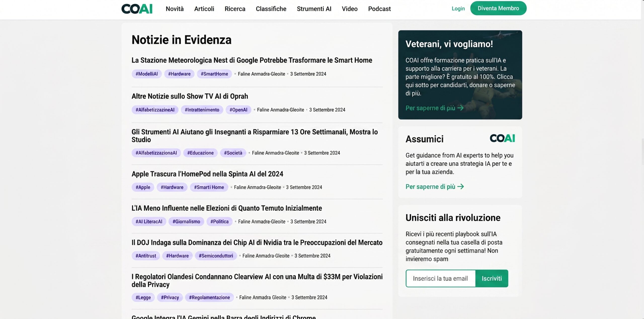Open article about Oprah's AI TV show
This screenshot has width=644, height=319.
point(190,96)
